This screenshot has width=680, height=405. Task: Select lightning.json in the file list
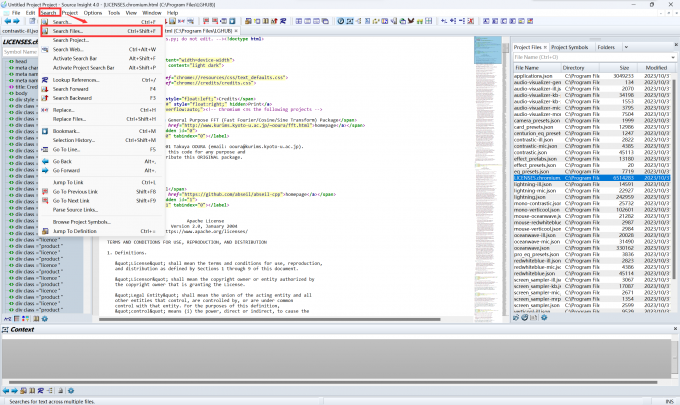coord(592,197)
